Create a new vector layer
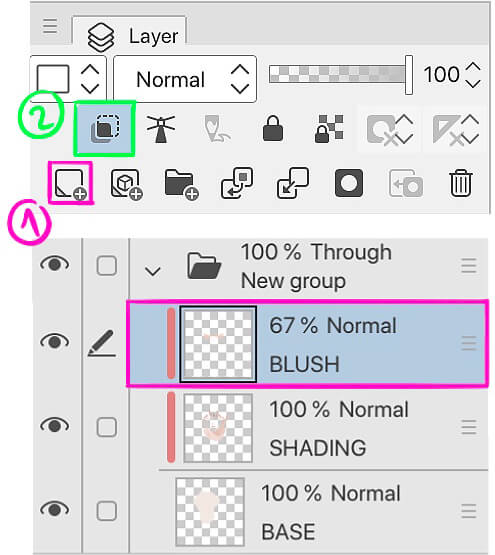Image resolution: width=495 pixels, height=555 pixels. click(126, 184)
